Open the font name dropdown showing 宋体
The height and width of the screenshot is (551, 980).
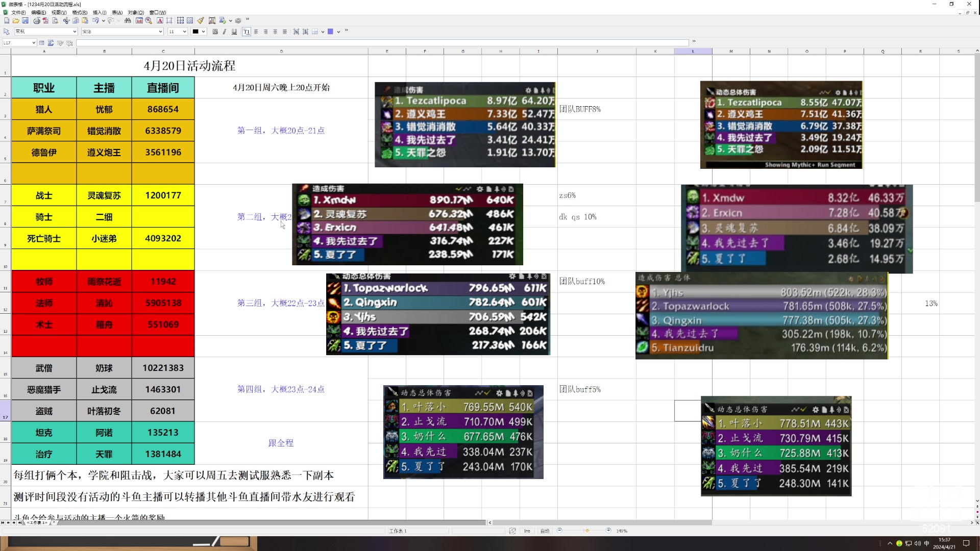pos(121,31)
